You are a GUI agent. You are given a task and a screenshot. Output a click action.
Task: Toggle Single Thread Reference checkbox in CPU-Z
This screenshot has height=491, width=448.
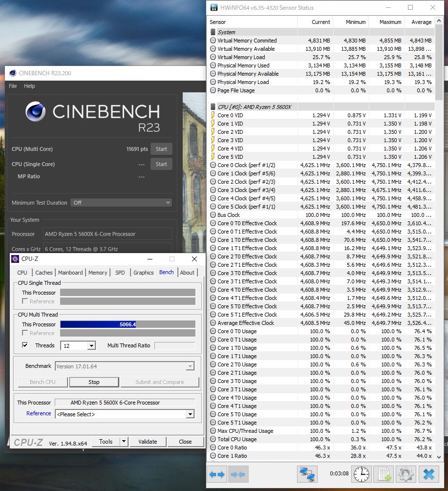pyautogui.click(x=25, y=301)
